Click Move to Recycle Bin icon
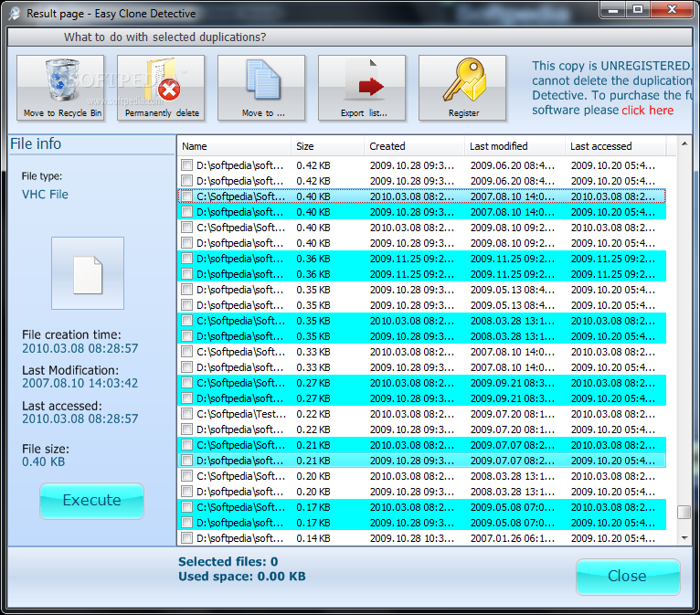Image resolution: width=700 pixels, height=615 pixels. click(x=60, y=88)
